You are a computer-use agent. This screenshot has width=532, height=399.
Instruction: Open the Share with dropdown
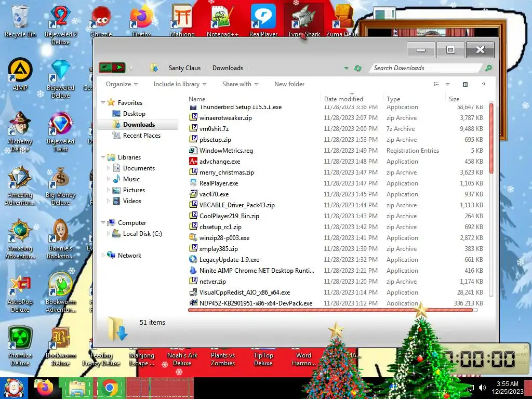click(x=240, y=84)
